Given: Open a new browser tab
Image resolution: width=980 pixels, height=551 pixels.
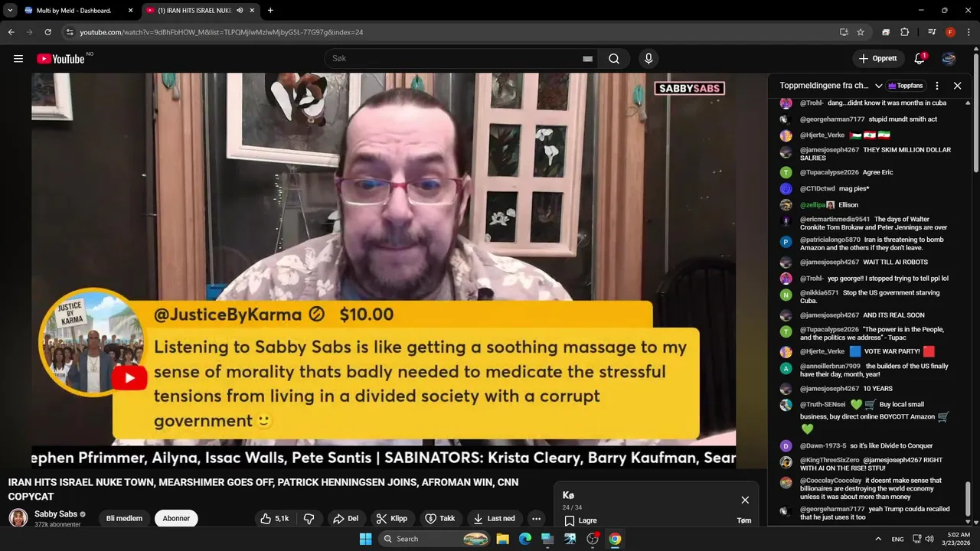Looking at the screenshot, I should click(x=270, y=11).
